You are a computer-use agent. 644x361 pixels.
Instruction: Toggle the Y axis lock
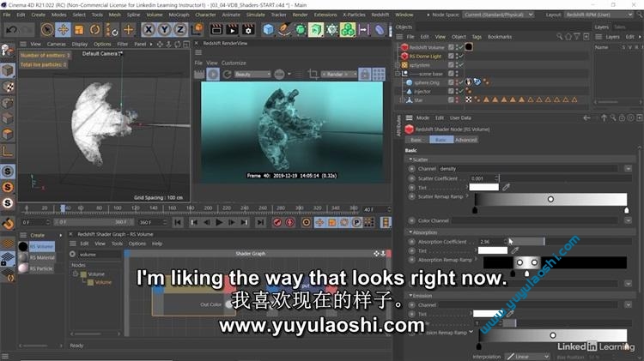click(164, 29)
